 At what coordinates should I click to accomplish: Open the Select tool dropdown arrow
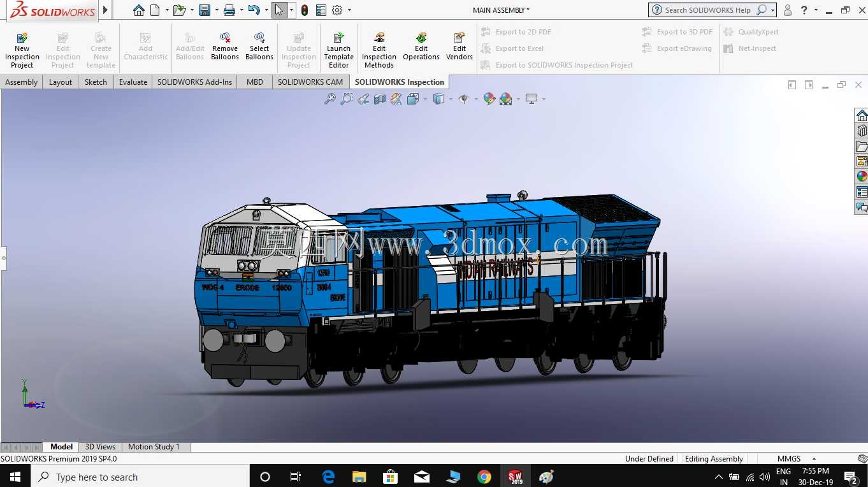[291, 10]
